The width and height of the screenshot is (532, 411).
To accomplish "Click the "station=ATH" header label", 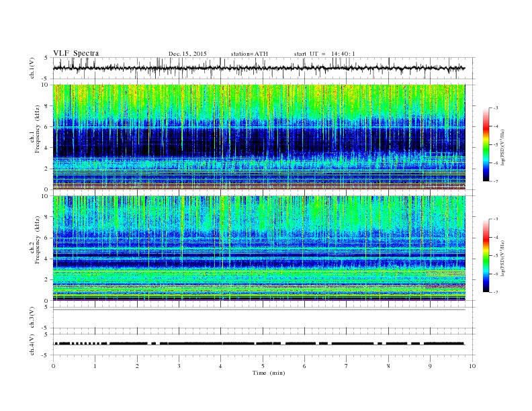I will coord(249,54).
